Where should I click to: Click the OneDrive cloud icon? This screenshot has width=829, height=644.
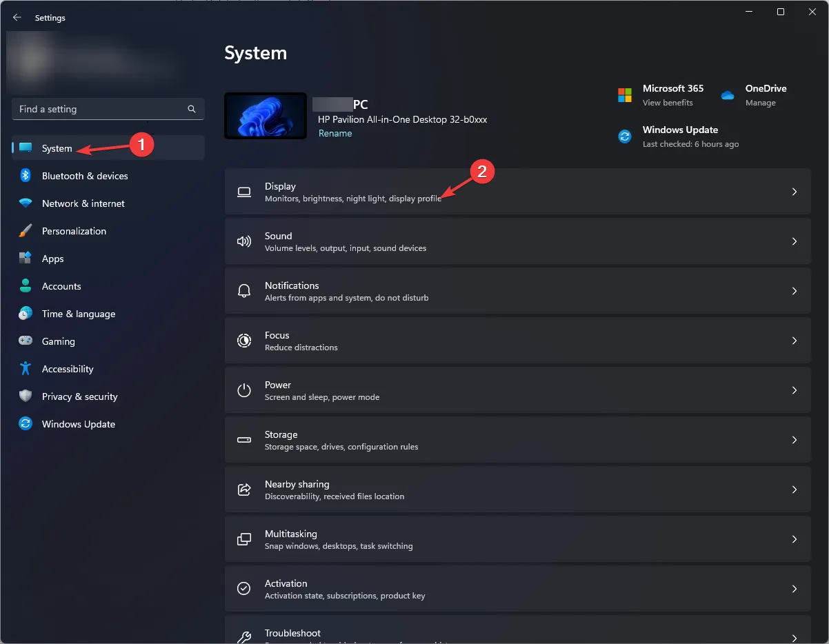point(728,95)
